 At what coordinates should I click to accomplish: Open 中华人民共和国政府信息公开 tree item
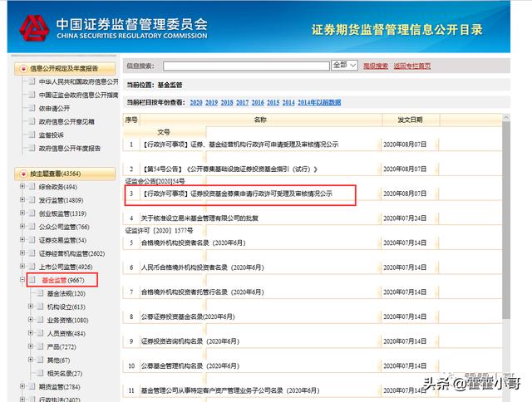(78, 81)
